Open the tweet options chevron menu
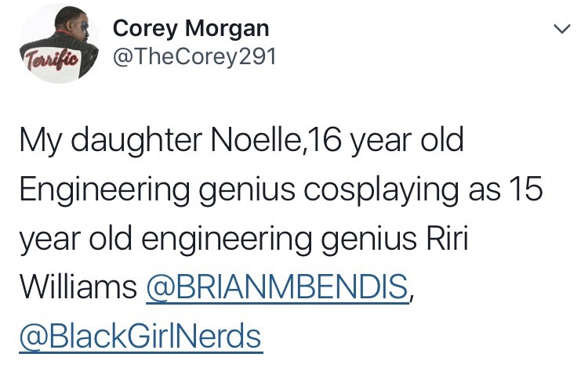The height and width of the screenshot is (368, 588). coord(559,30)
